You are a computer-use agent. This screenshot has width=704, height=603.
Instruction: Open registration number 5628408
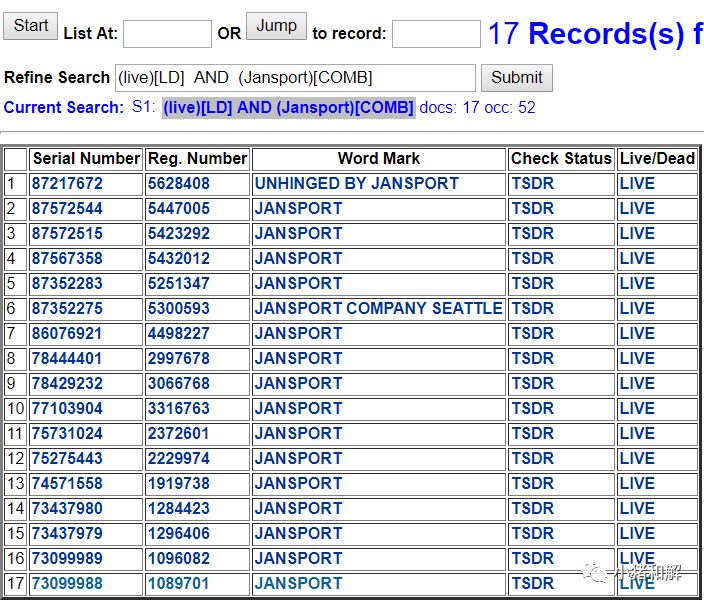coord(179,184)
